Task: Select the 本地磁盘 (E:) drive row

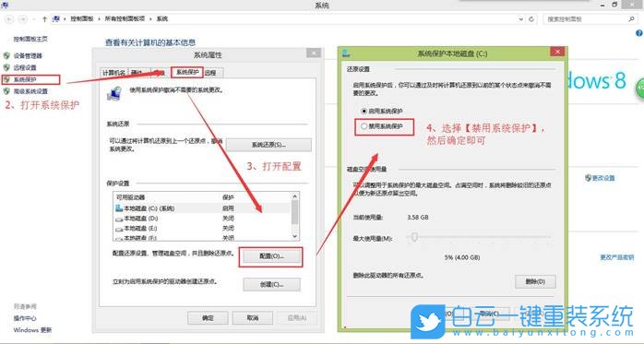Action: (202, 228)
